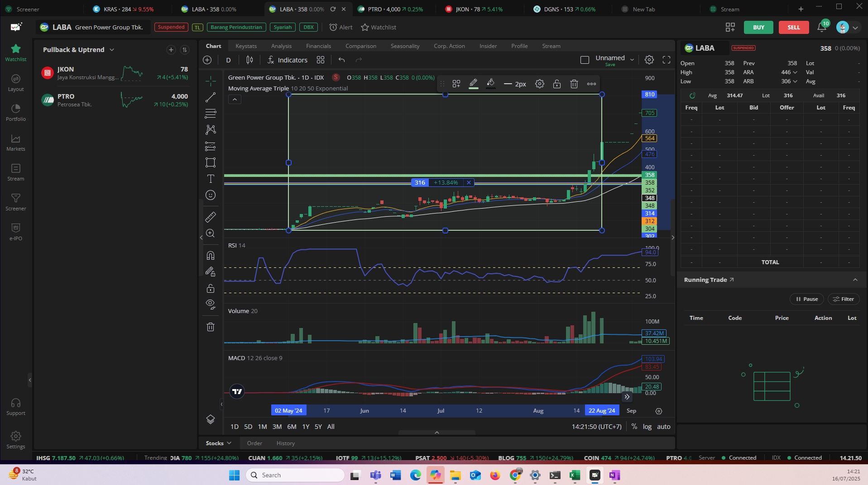Open the selected drawing's settings

point(540,84)
